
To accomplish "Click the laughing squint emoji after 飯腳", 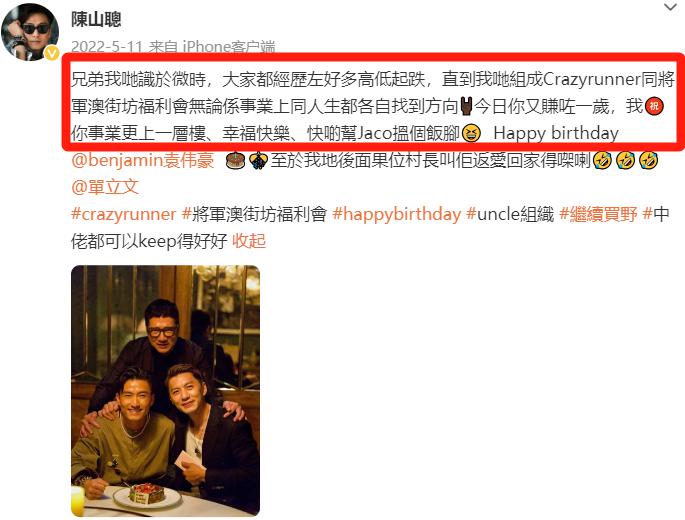I will tap(471, 133).
